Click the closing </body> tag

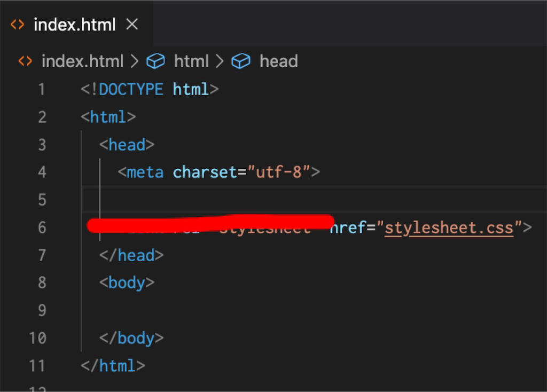131,338
